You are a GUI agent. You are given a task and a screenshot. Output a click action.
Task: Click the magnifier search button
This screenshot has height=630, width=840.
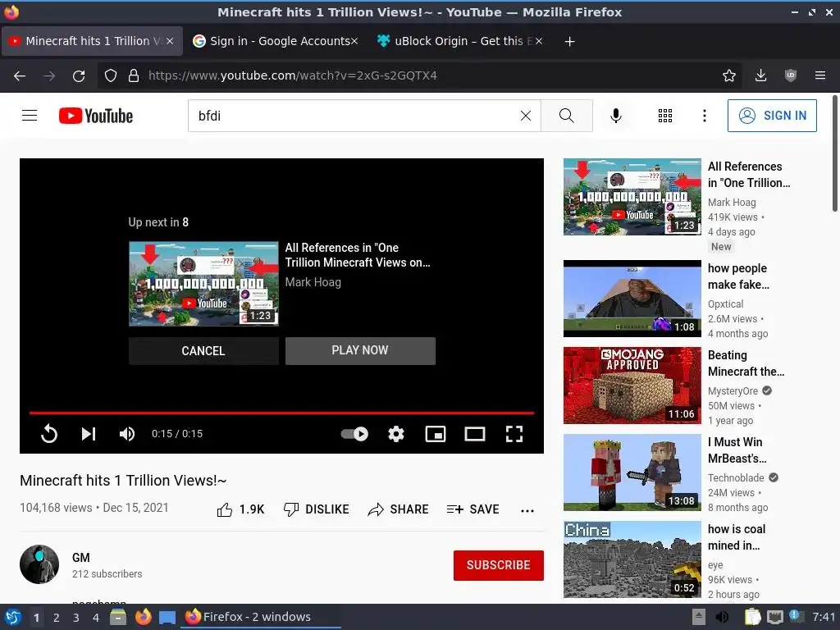(x=566, y=116)
